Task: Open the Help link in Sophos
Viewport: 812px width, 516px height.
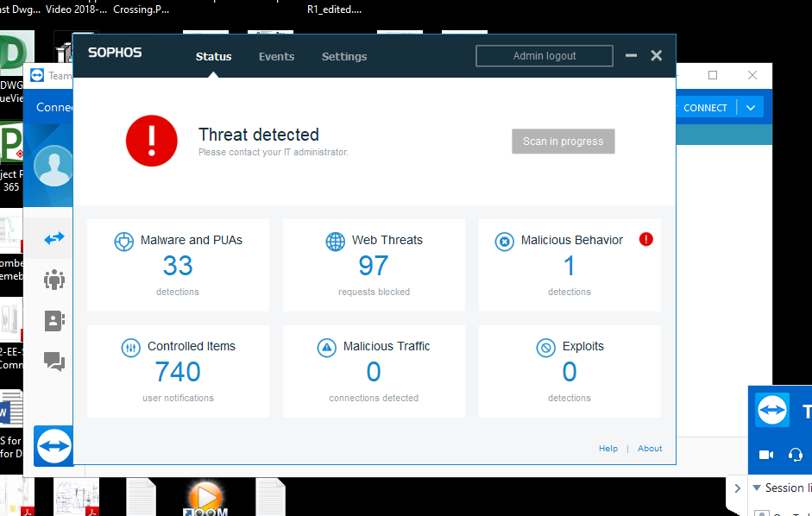Action: coord(608,449)
